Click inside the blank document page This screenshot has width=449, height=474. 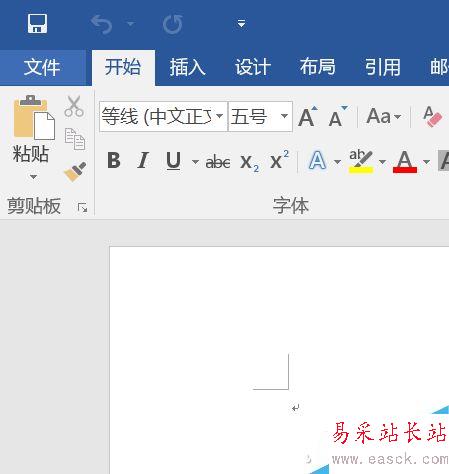[279, 360]
